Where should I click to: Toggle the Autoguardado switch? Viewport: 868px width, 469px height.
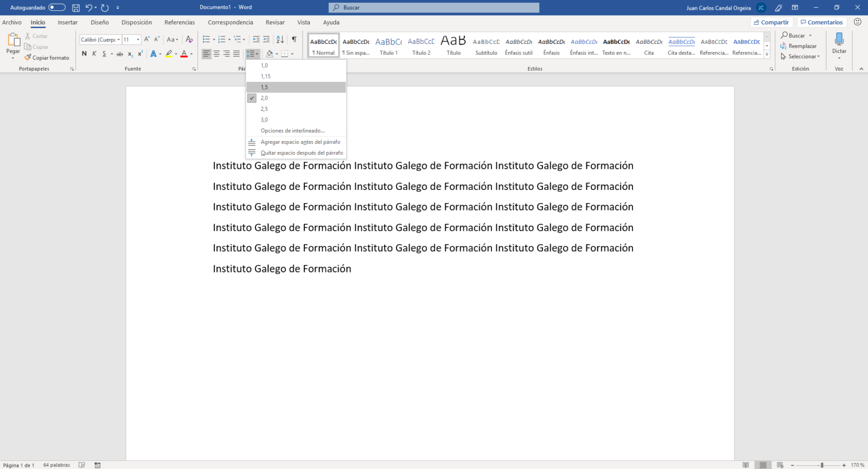(56, 8)
